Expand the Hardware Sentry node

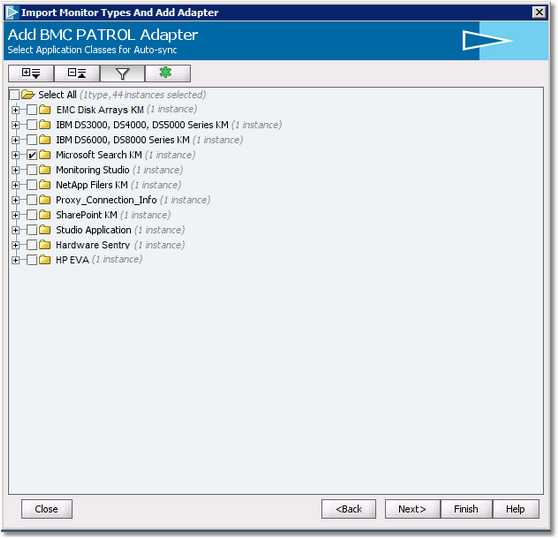[15, 245]
